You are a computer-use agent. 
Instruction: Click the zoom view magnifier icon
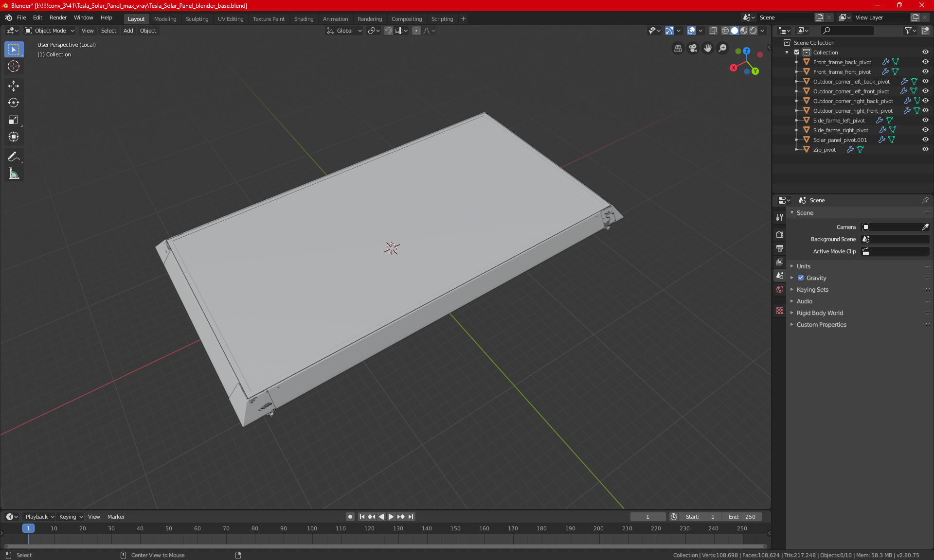tap(723, 48)
